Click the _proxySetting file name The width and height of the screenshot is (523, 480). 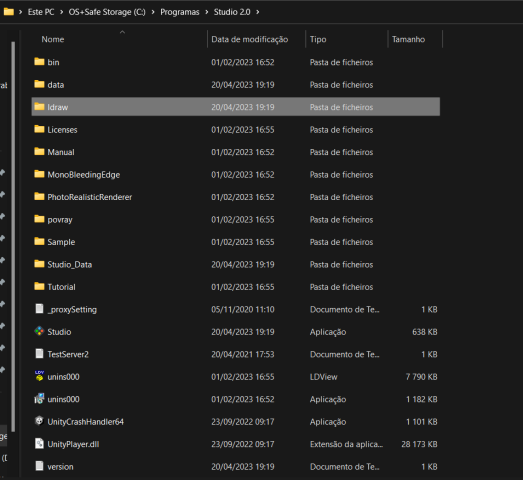(x=72, y=309)
